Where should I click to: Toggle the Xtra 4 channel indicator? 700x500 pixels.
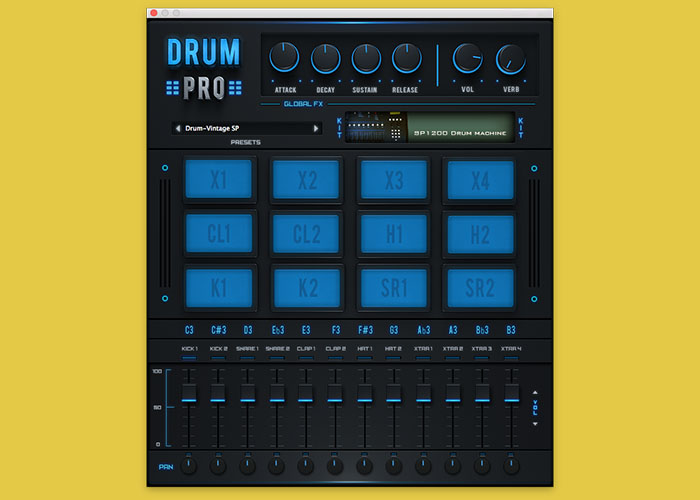point(512,357)
